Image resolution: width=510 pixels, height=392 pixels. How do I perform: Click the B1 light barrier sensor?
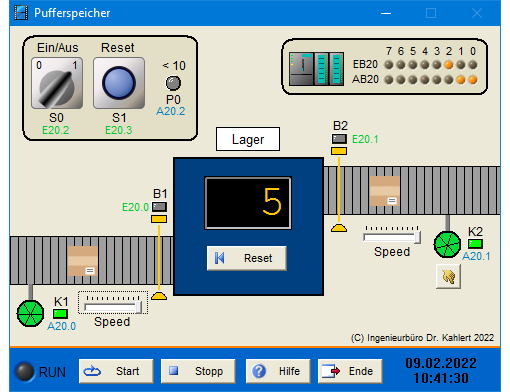point(159,207)
